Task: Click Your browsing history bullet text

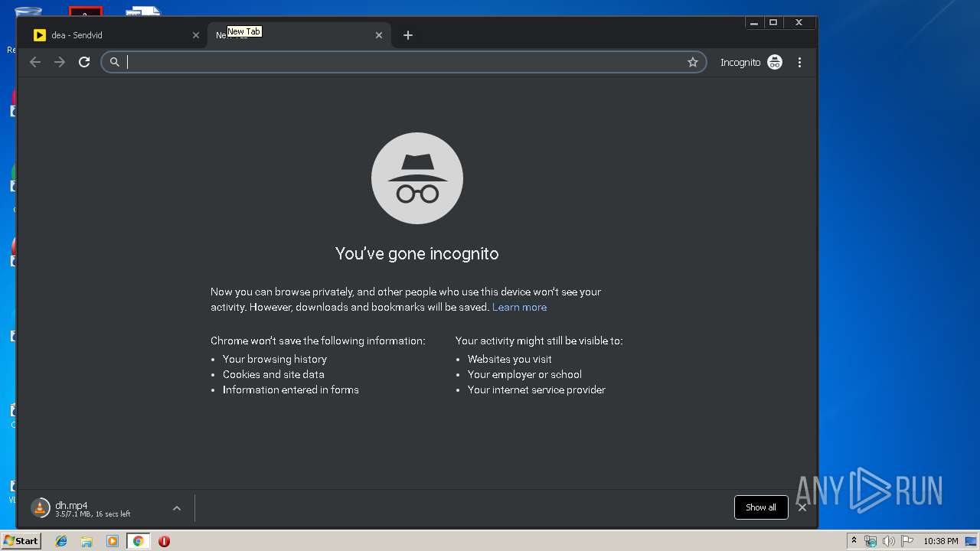Action: pos(275,359)
